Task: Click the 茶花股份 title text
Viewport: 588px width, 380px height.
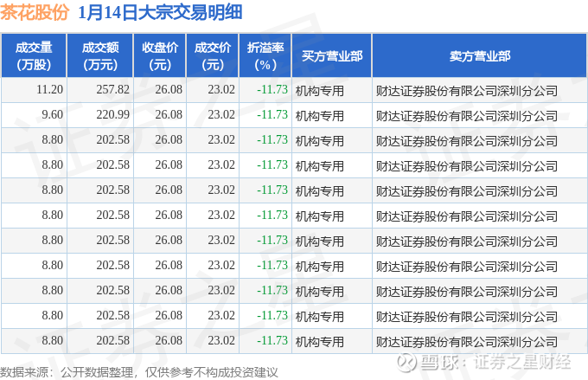Action: point(35,12)
